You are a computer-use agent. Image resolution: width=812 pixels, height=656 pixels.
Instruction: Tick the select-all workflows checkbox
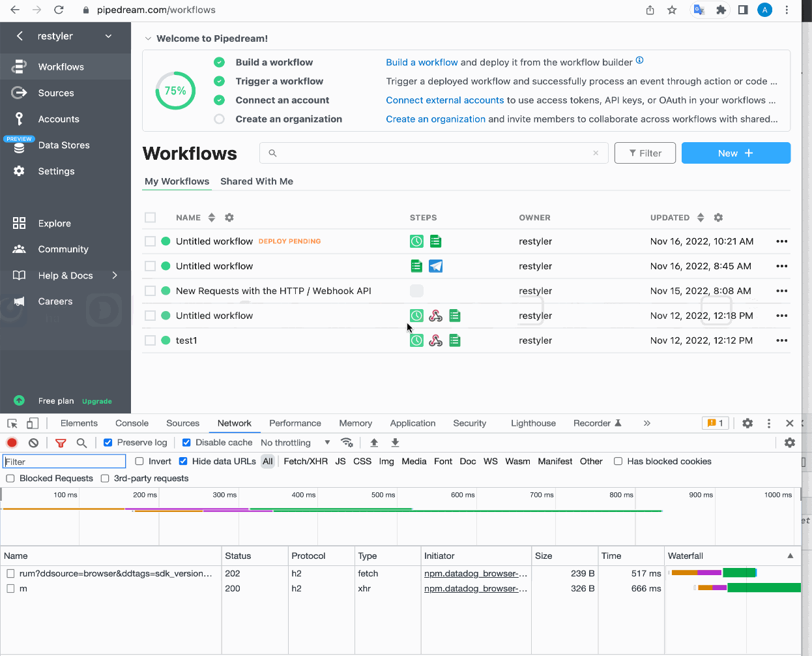tap(151, 217)
